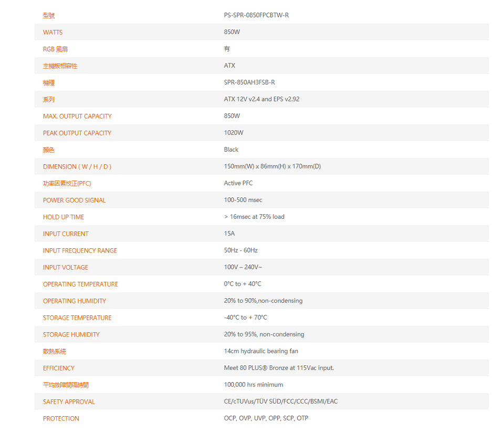Image resolution: width=504 pixels, height=433 pixels.
Task: Click the 14cm hydraulic bearing fan text
Action: 261,351
